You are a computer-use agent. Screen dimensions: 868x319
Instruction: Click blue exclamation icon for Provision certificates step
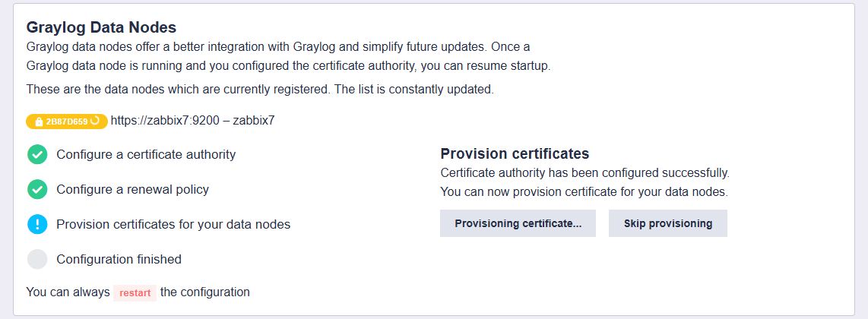(x=37, y=225)
